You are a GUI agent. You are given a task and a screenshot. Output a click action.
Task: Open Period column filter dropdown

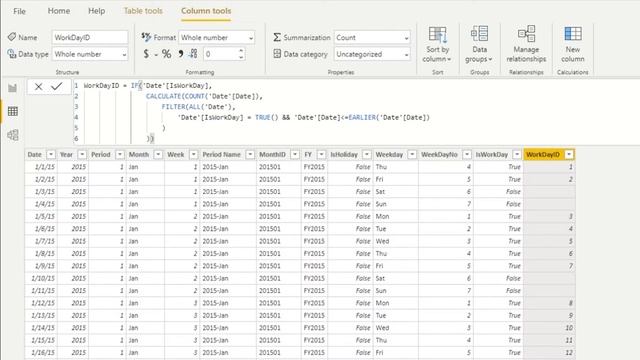[x=120, y=154]
